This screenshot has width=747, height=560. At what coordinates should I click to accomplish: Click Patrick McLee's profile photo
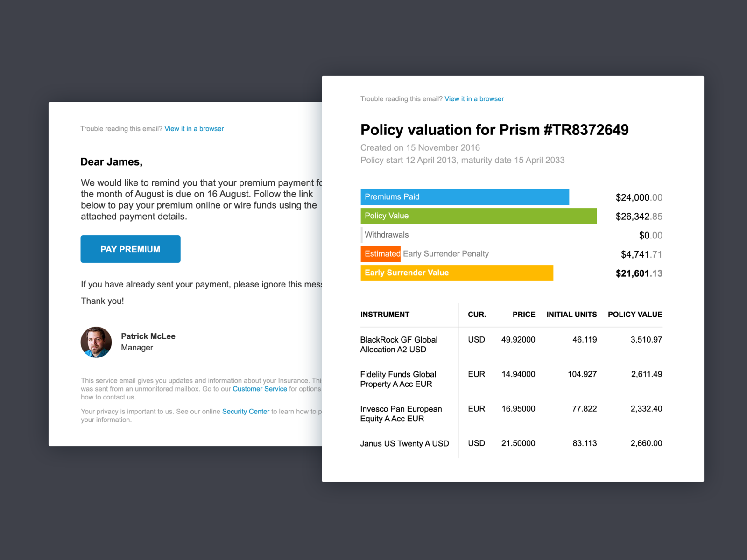[96, 342]
